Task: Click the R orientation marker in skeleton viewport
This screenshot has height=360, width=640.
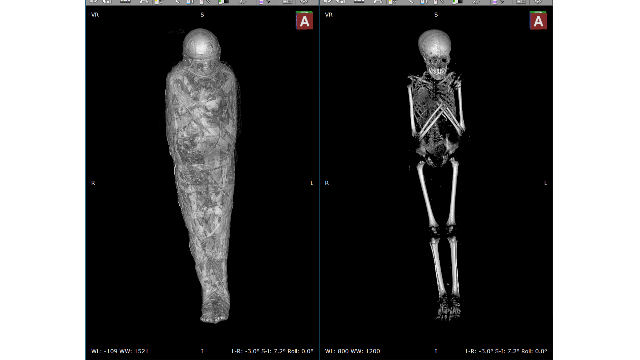Action: (x=327, y=183)
